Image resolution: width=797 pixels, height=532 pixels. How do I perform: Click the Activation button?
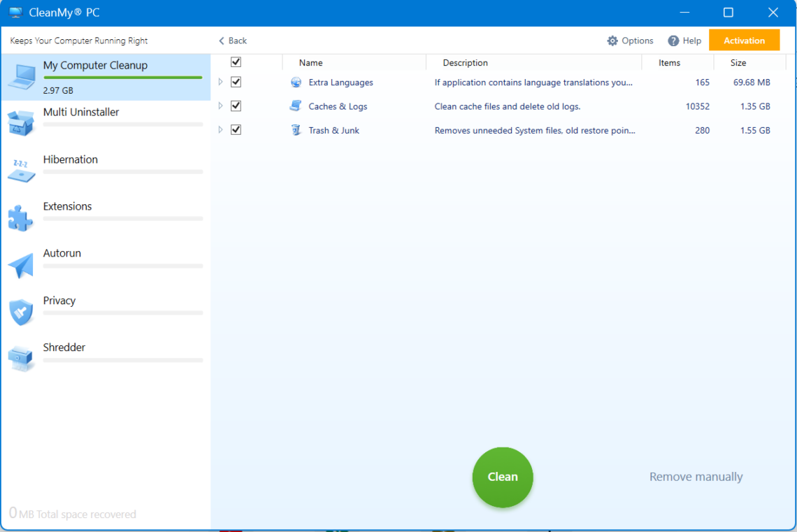(x=744, y=40)
